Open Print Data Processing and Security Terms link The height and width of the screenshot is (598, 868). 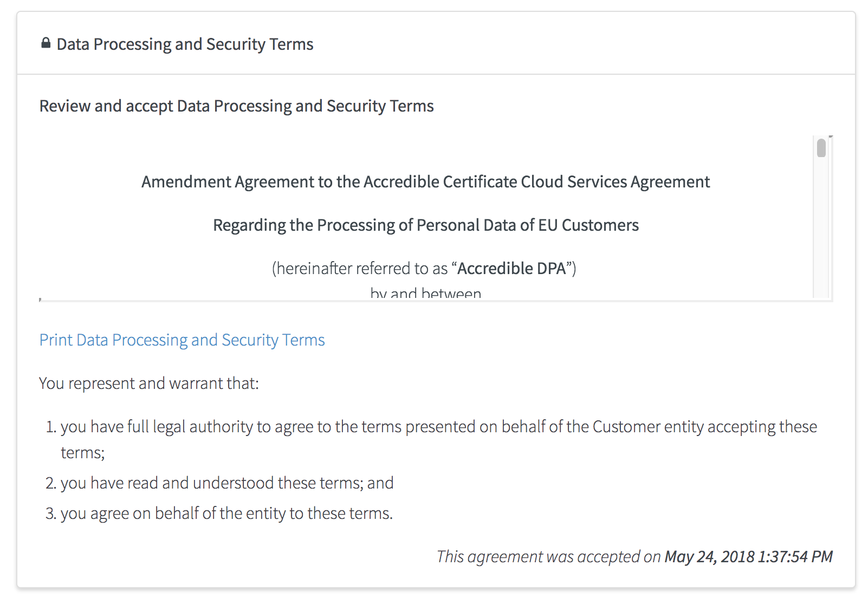tap(182, 340)
